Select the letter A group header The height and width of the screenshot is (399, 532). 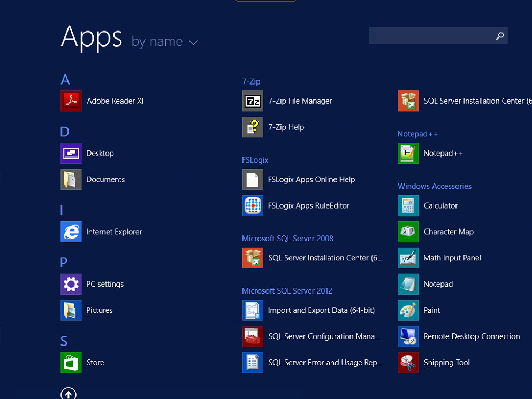coord(65,80)
